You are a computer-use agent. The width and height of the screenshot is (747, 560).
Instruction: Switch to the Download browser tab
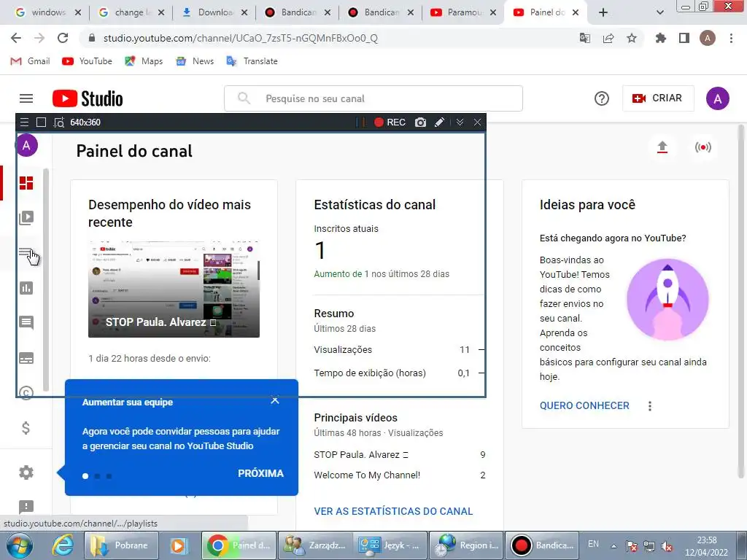tap(214, 12)
